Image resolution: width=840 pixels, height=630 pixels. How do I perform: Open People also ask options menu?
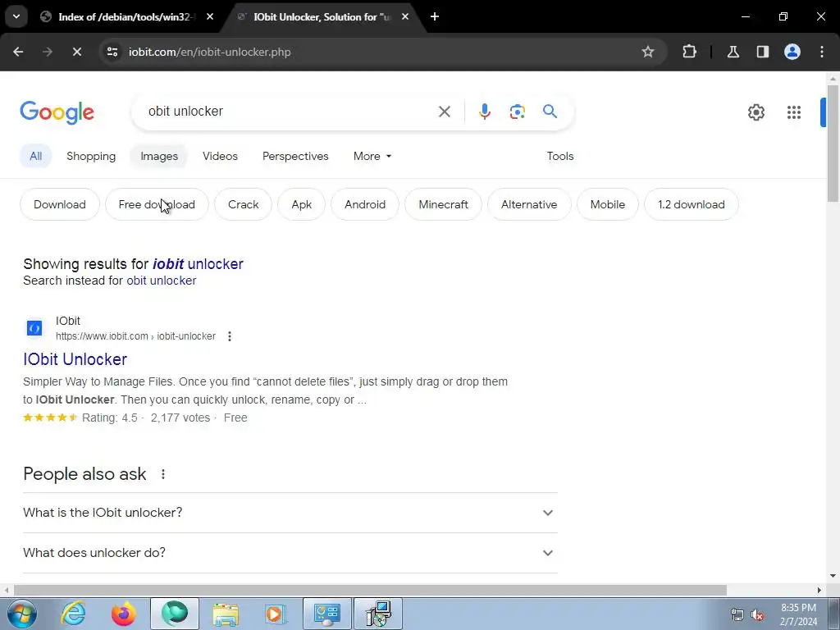point(163,474)
